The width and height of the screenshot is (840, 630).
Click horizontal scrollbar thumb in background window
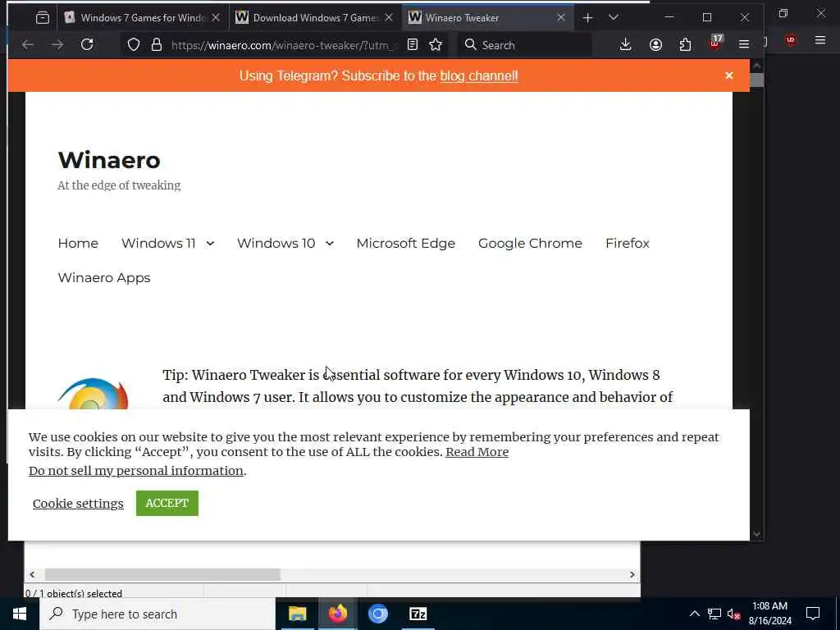coord(162,574)
